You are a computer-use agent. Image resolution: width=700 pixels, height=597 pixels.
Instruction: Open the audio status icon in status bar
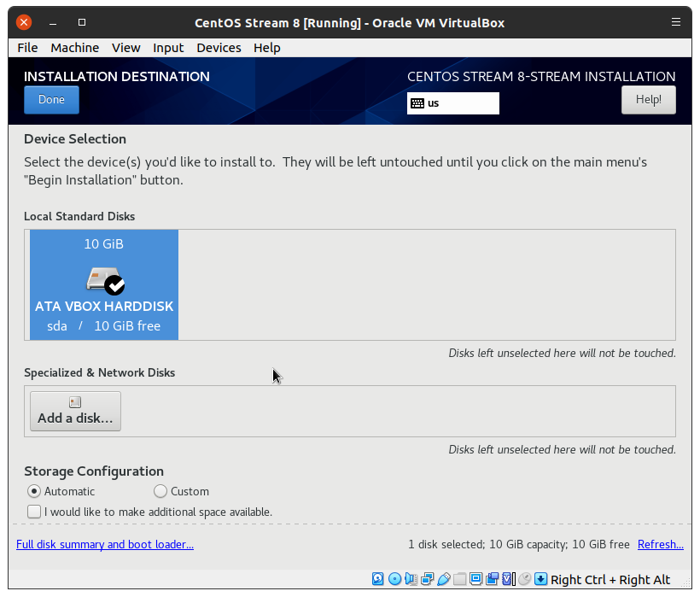tap(411, 579)
